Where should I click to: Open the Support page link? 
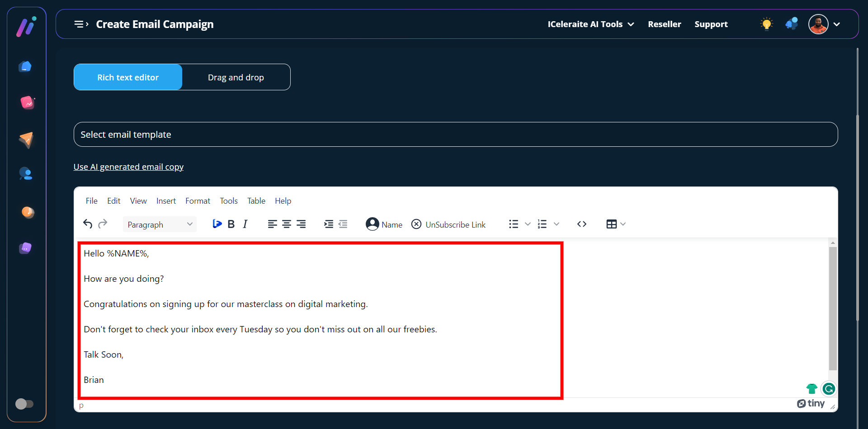(711, 24)
